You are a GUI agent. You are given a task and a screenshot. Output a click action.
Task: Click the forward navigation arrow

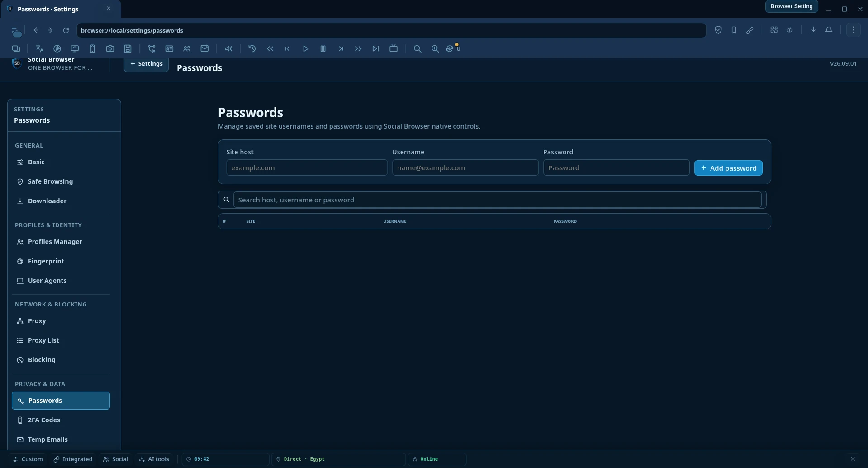50,30
